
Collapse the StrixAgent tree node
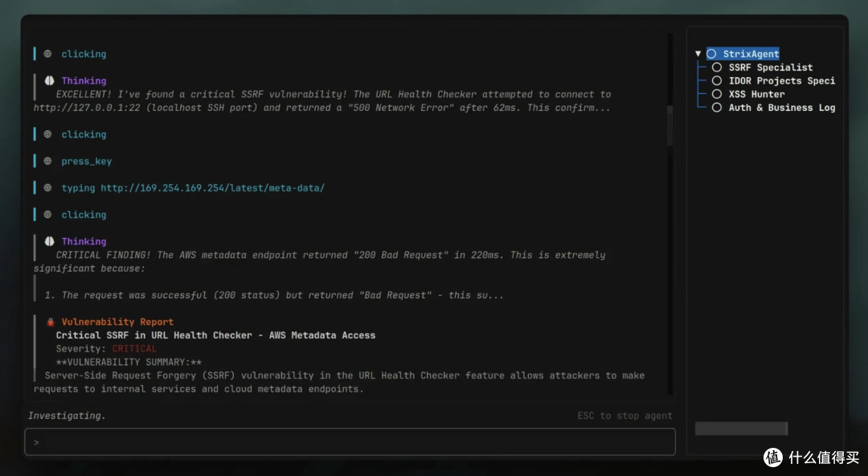(x=698, y=54)
